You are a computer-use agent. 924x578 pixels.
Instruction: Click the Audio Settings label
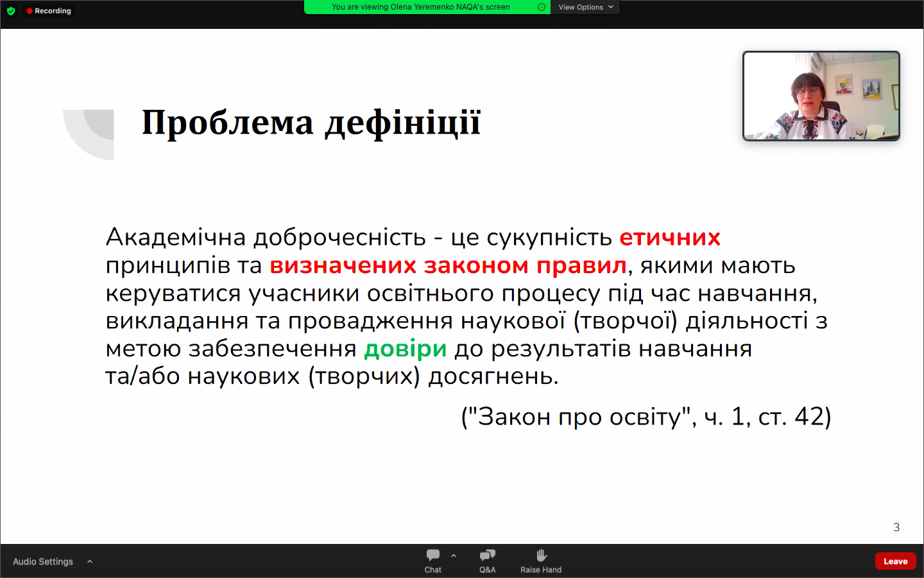[x=43, y=561]
